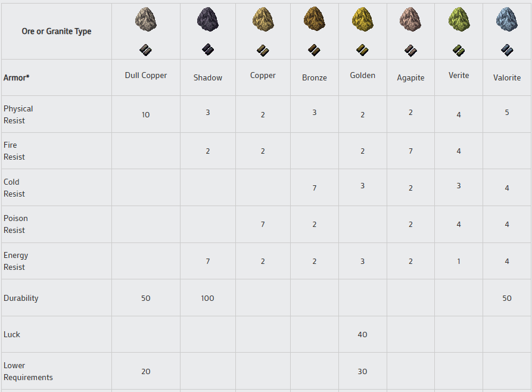Click the 'Shadow' column name

point(208,77)
